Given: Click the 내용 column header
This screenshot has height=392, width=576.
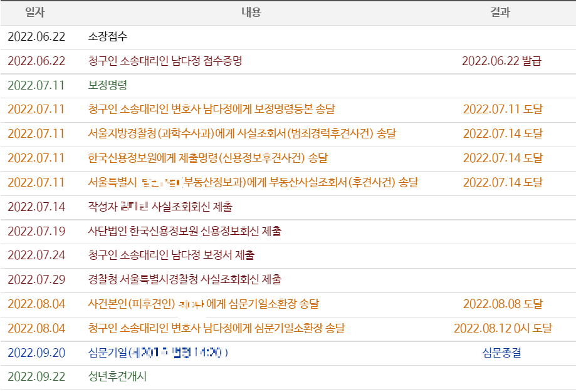Looking at the screenshot, I should coord(251,13).
